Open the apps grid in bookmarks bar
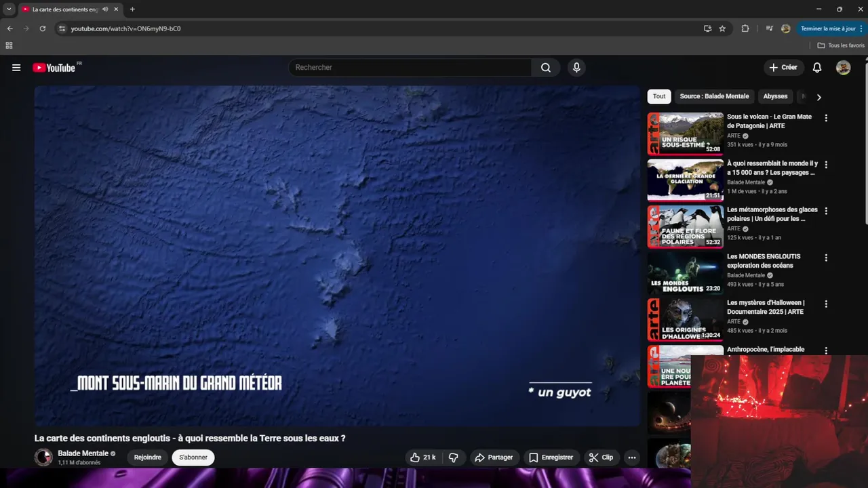868x488 pixels. point(9,45)
